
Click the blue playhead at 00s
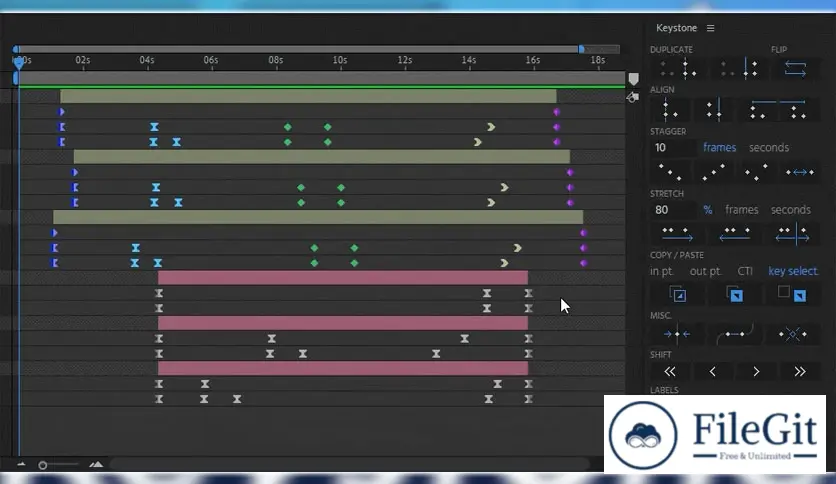point(19,63)
